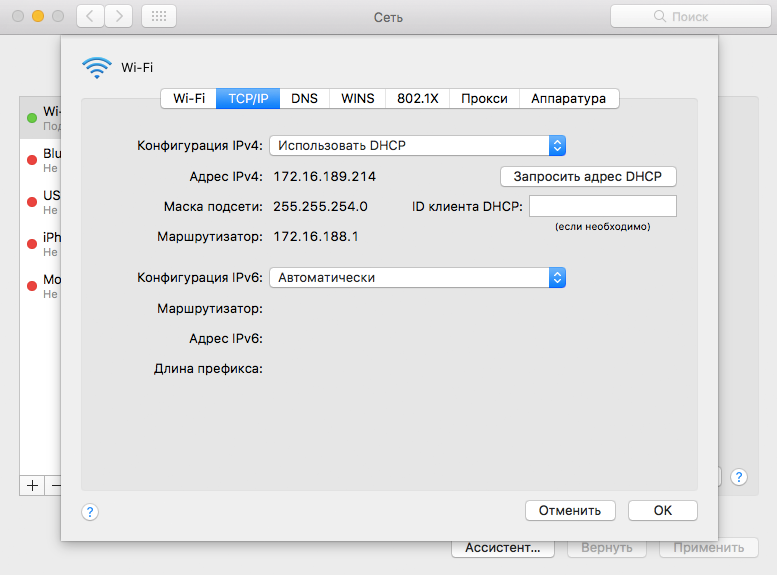Open the Аппаратура tab
Viewport: 777px width, 575px height.
568,98
